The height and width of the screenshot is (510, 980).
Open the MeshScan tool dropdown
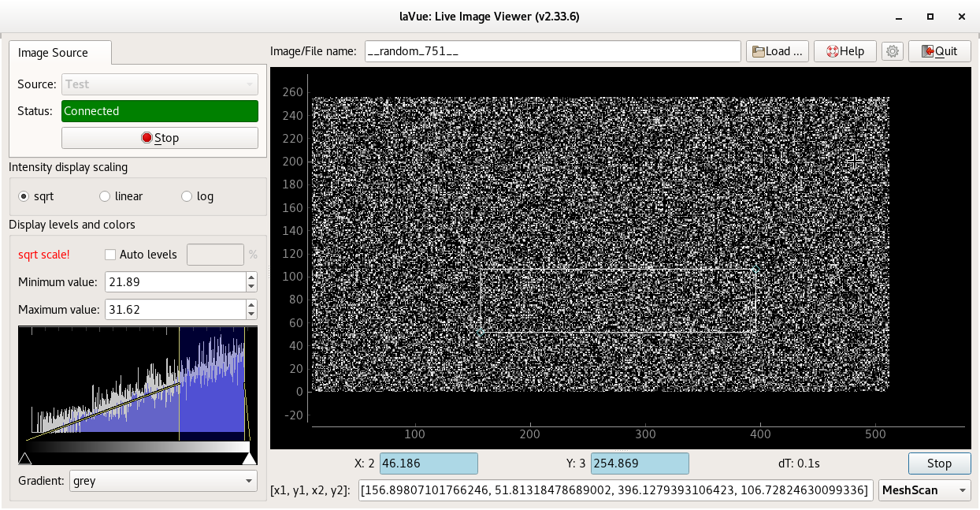pyautogui.click(x=924, y=490)
